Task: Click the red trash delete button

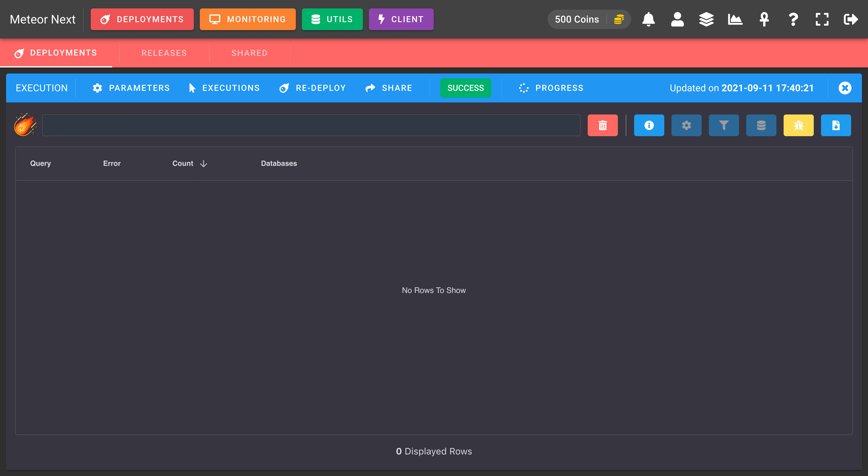Action: pos(602,125)
